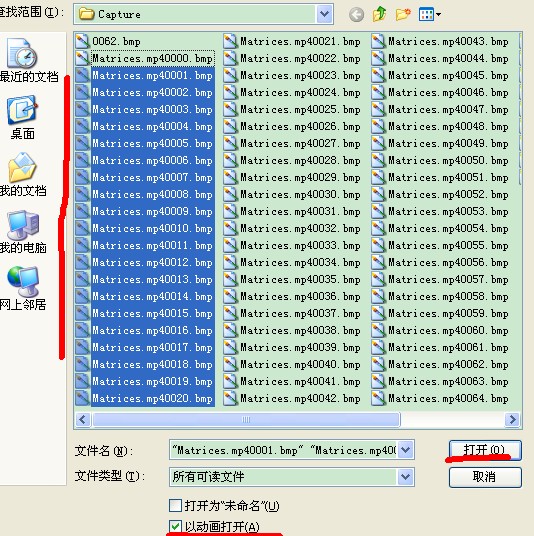Expand the Capture folder location dropdown
Screen dimensions: 534x536
(x=324, y=14)
